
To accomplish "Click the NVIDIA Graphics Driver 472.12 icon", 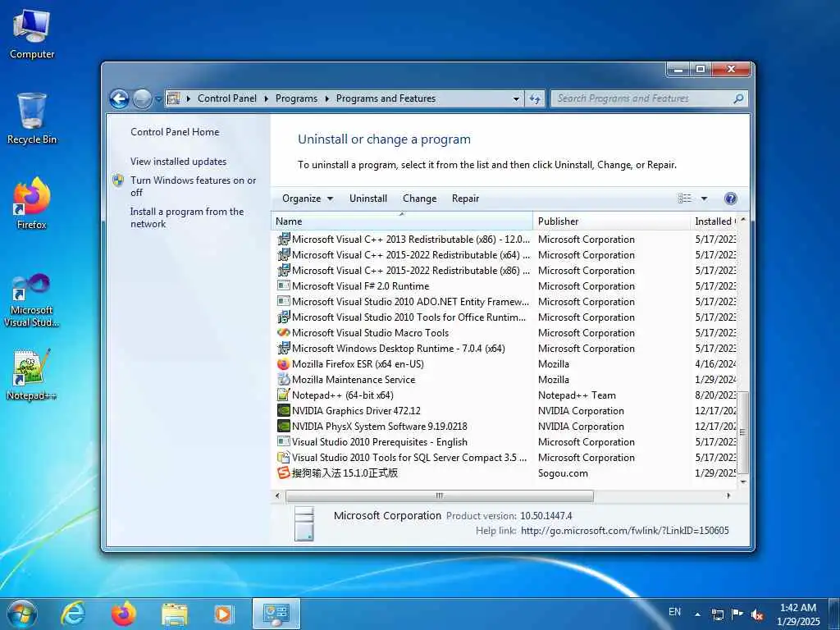I will point(283,411).
